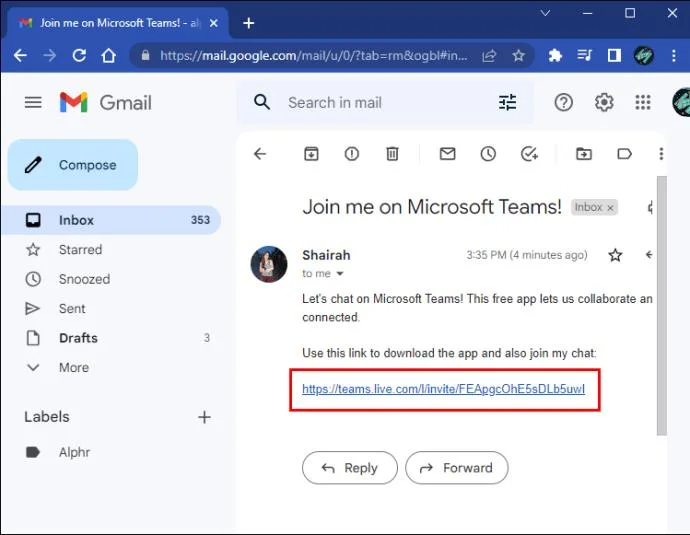Open the Alphr label
Image resolution: width=690 pixels, height=535 pixels.
tap(74, 452)
